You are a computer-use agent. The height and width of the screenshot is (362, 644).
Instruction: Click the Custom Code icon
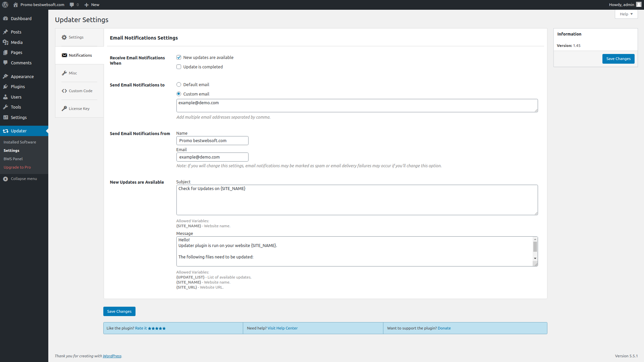pyautogui.click(x=64, y=90)
